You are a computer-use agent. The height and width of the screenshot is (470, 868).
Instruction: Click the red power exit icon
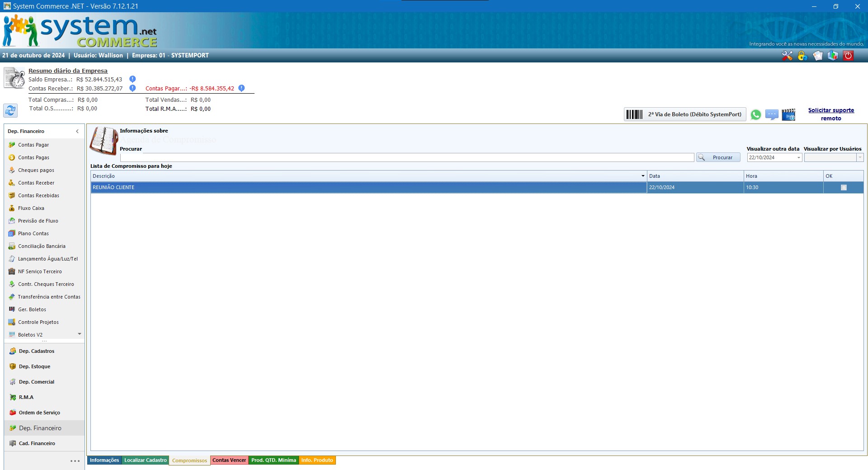(x=848, y=56)
